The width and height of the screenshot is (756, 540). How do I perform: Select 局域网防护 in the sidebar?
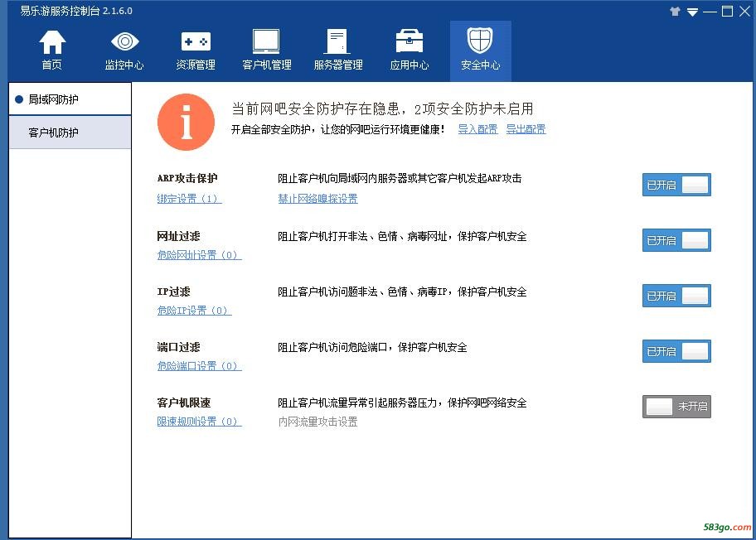click(x=70, y=99)
